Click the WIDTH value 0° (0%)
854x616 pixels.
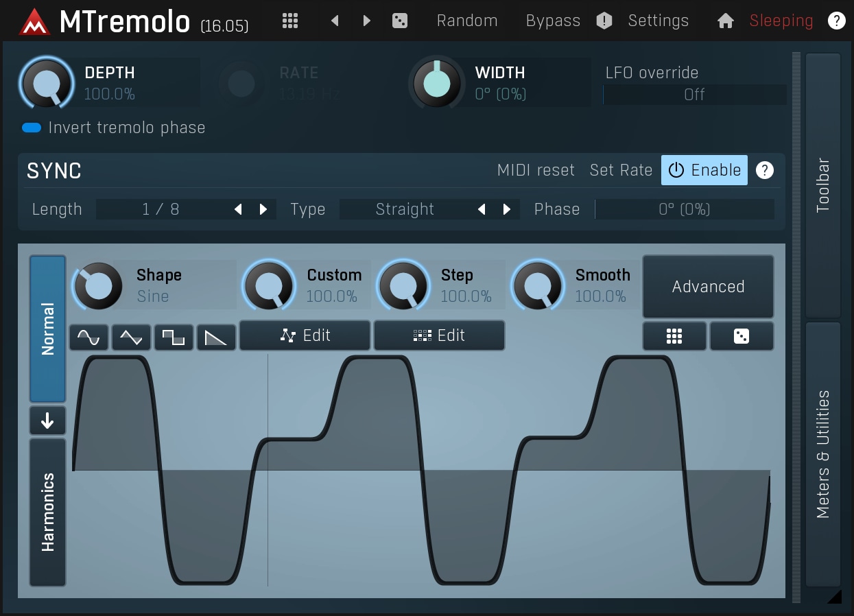pos(501,95)
